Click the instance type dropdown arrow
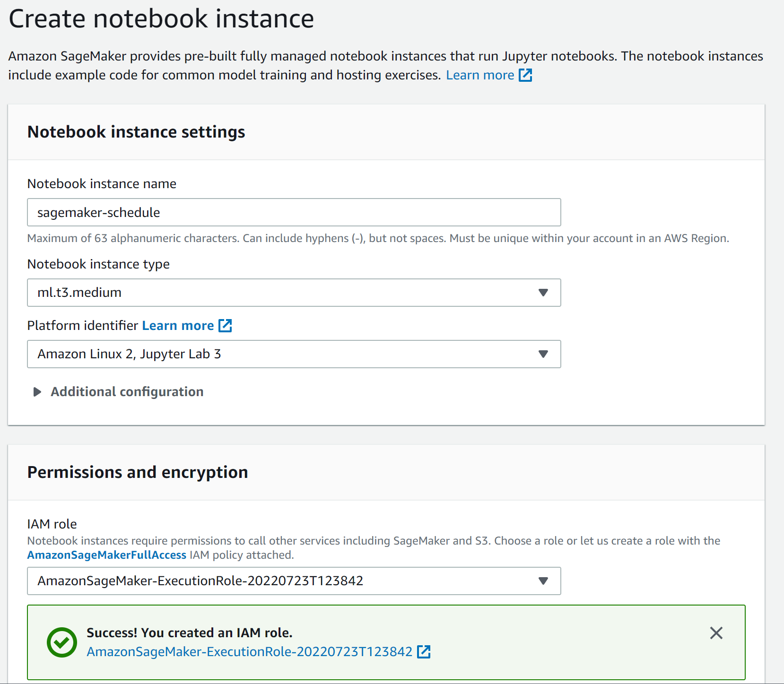 (543, 293)
